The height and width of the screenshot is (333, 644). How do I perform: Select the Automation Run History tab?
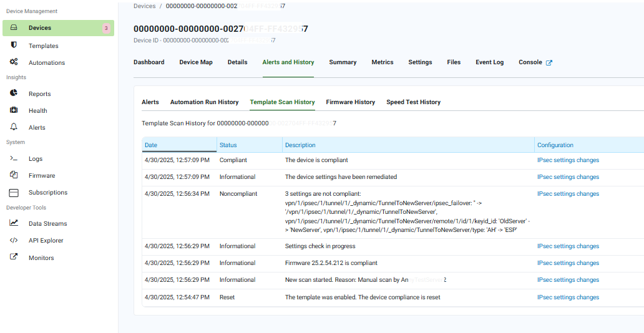pyautogui.click(x=204, y=102)
